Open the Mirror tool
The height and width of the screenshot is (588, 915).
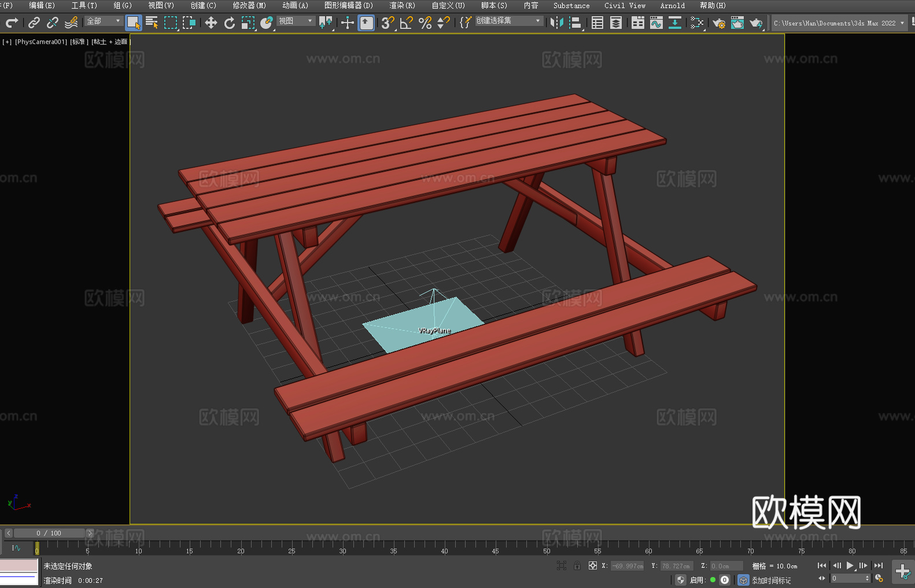point(556,23)
